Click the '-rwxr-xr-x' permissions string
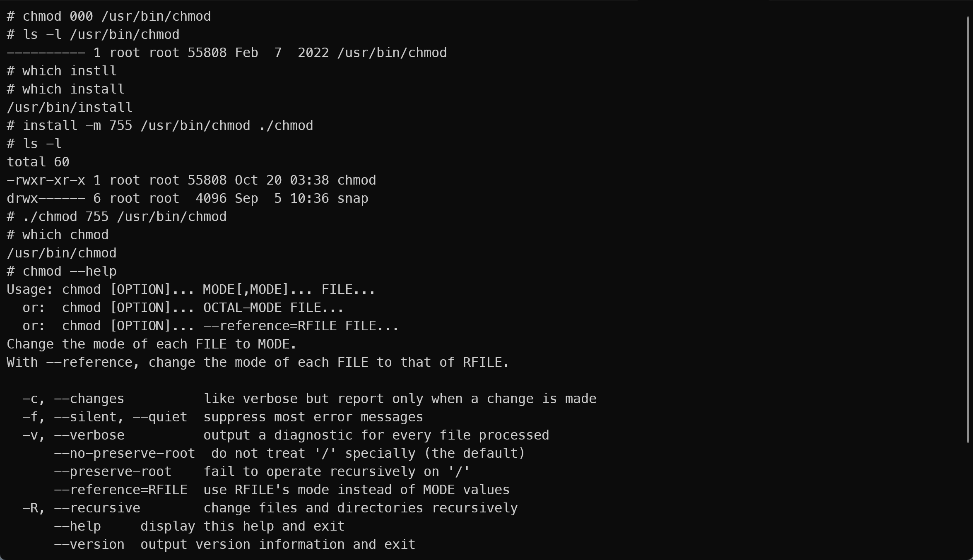The image size is (973, 560). point(46,180)
